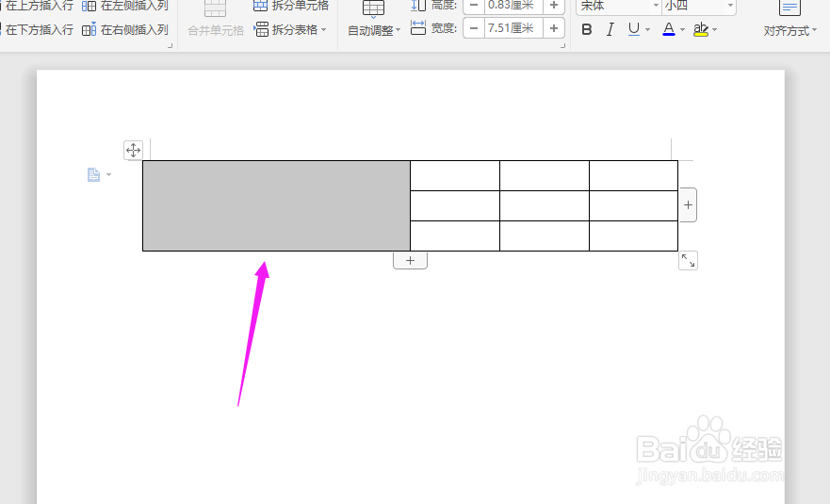
Task: Decrease the column width with the minus stepper
Action: (474, 28)
